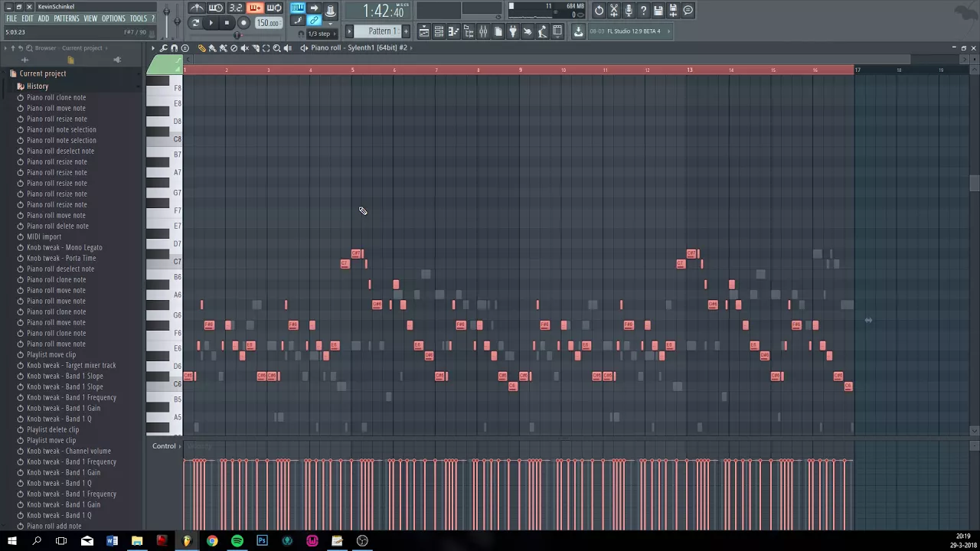The width and height of the screenshot is (980, 551).
Task: Enable typing keyboard to piano
Action: tap(297, 8)
